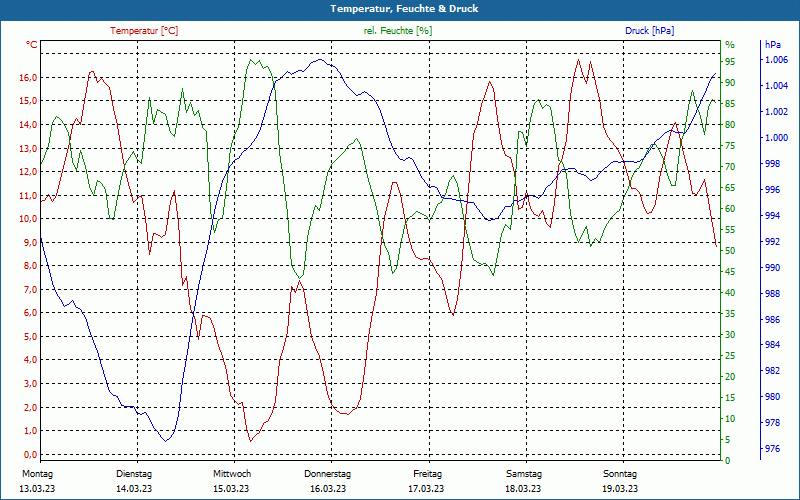Click the 10,0 temperature axis value
The height and width of the screenshot is (500, 800).
[x=29, y=219]
